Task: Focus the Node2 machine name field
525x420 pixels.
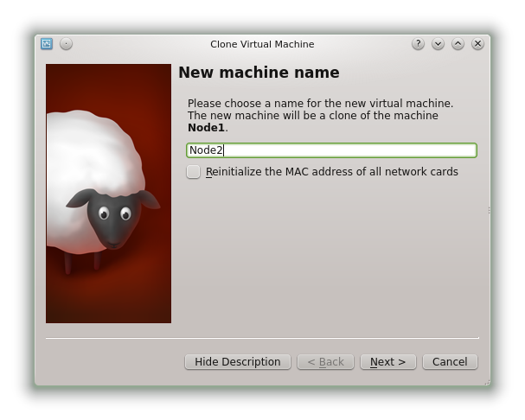Action: [331, 150]
